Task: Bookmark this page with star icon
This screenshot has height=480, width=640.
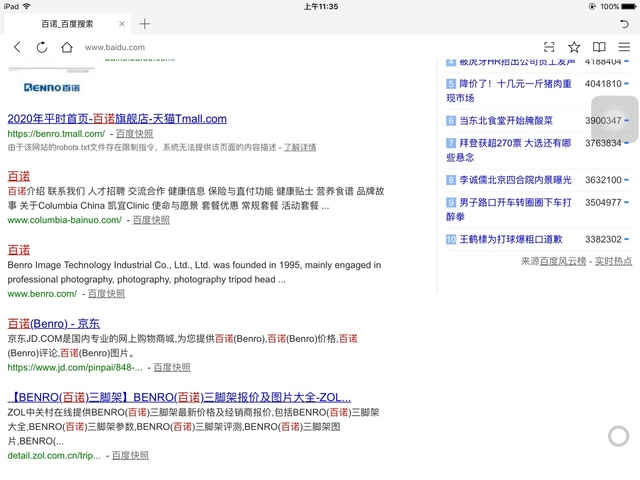Action: tap(574, 47)
